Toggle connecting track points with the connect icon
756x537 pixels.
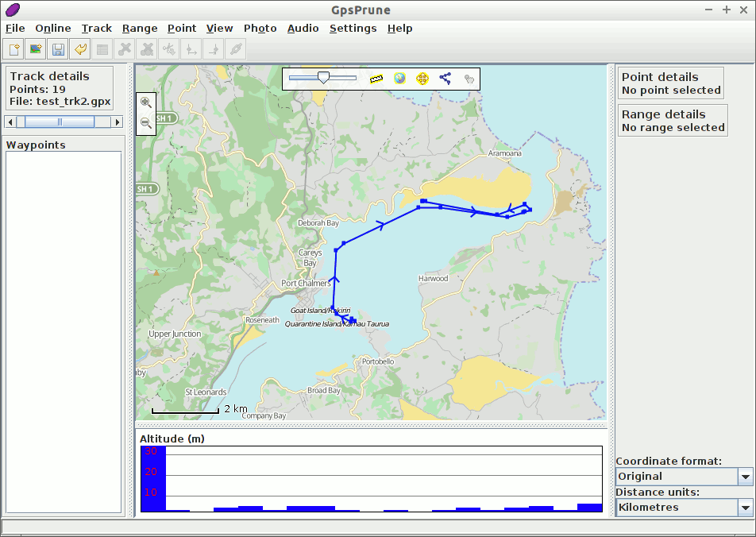[x=445, y=79]
